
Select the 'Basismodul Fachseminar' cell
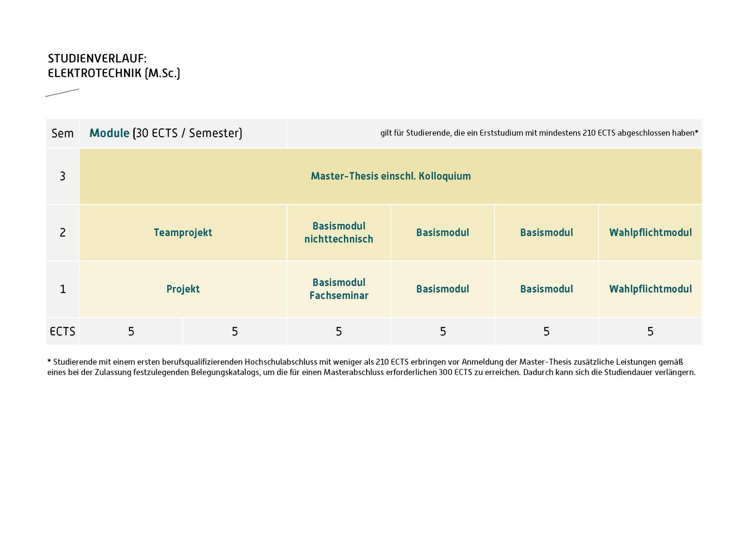[x=339, y=289]
